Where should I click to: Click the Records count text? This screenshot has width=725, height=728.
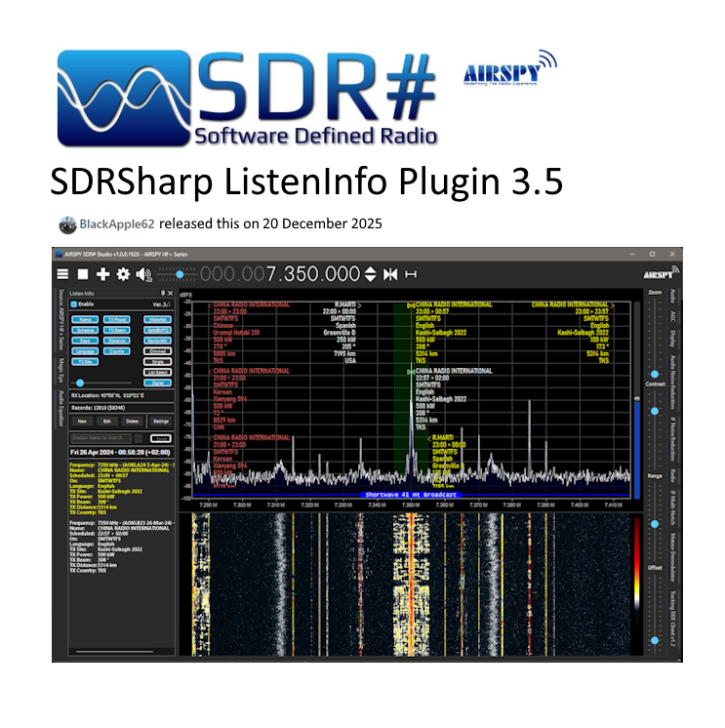(x=98, y=408)
